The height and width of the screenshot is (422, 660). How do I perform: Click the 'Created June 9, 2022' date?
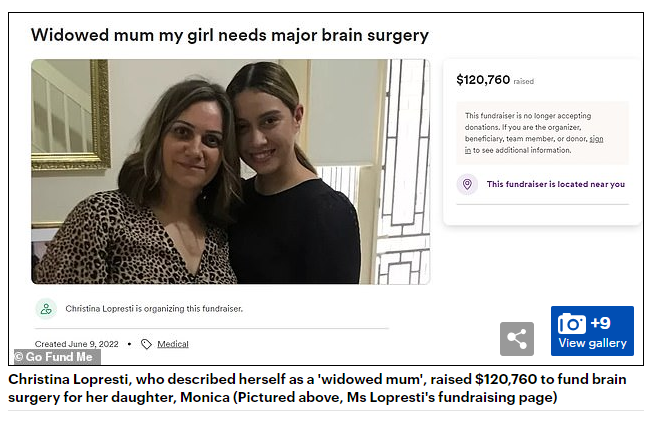coord(77,344)
